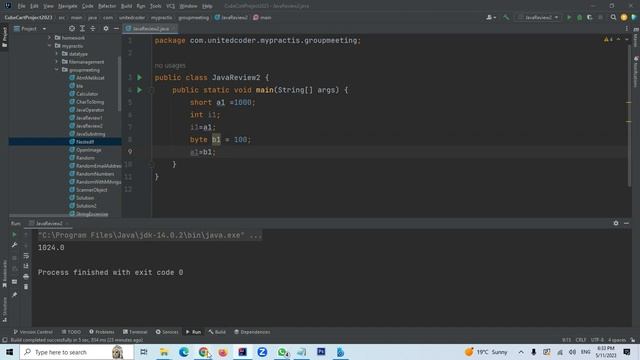Open Search Everywhere magnifier icon
This screenshot has width=640, height=360.
(x=613, y=18)
